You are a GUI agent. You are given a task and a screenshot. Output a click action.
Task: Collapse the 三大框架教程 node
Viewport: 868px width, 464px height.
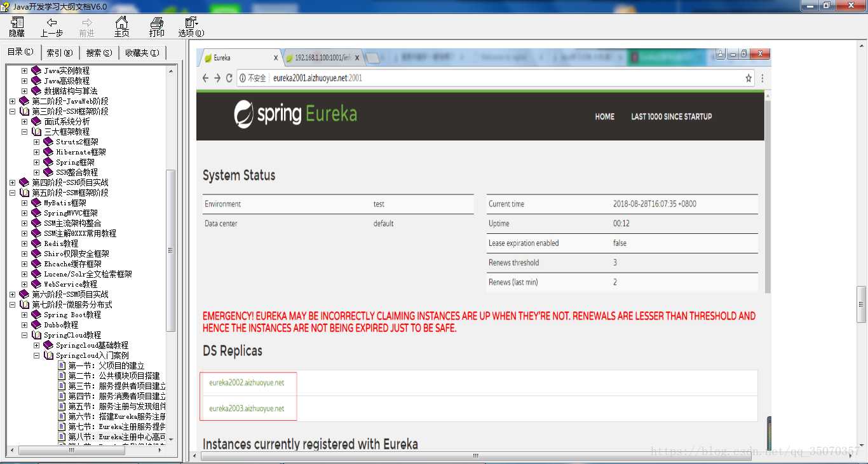24,132
